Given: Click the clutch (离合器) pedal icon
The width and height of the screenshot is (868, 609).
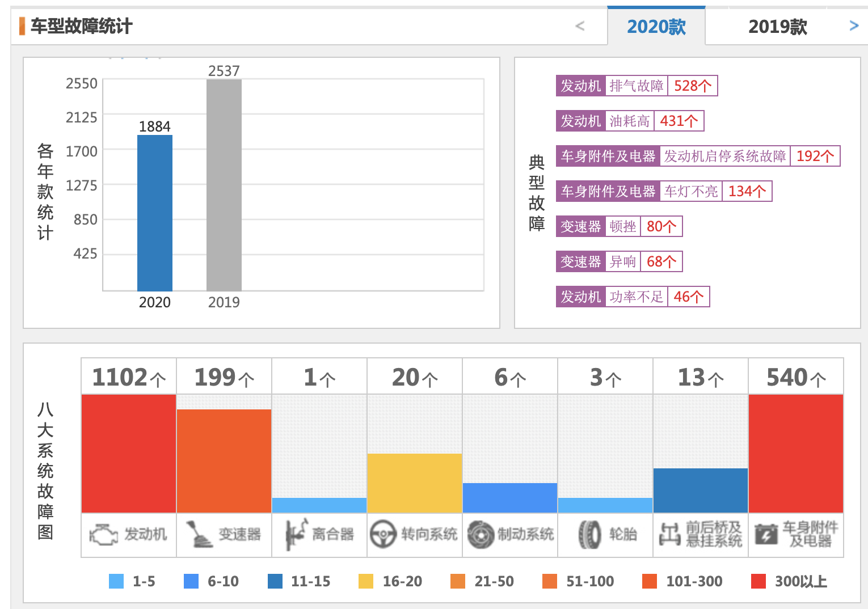Looking at the screenshot, I should pos(296,534).
